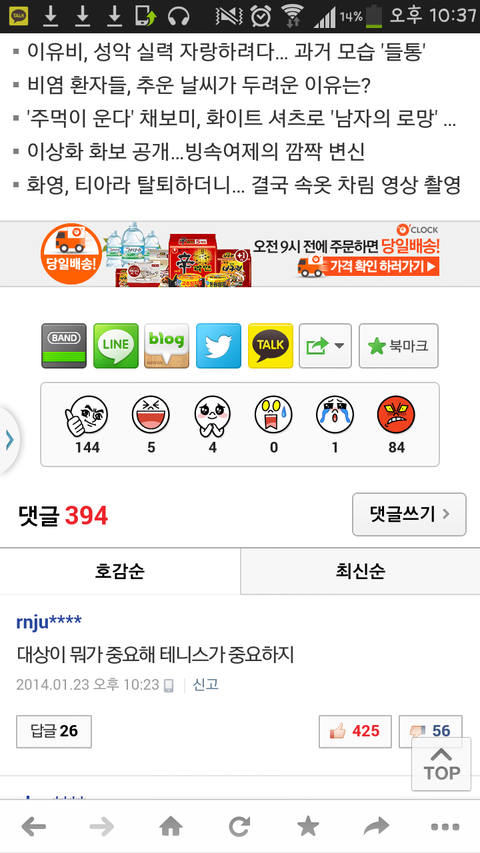Tap the angry red emoticon with 84
The width and height of the screenshot is (480, 853).
pos(396,415)
